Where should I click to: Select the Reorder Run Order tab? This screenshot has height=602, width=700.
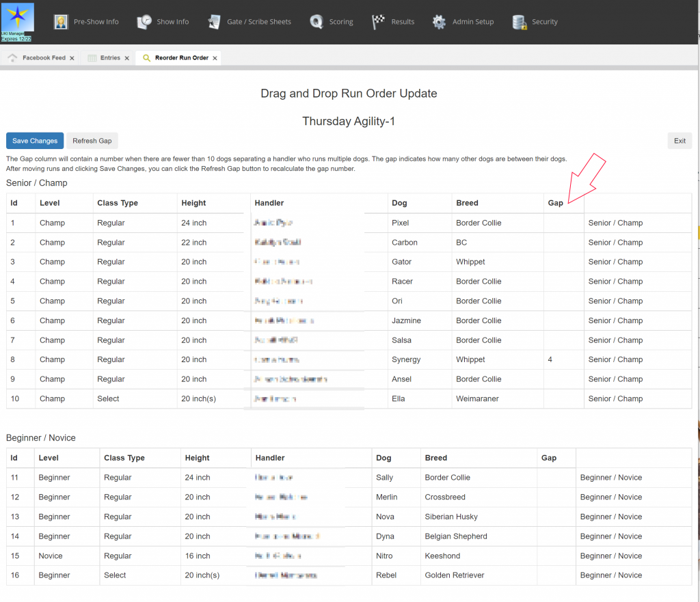click(180, 58)
